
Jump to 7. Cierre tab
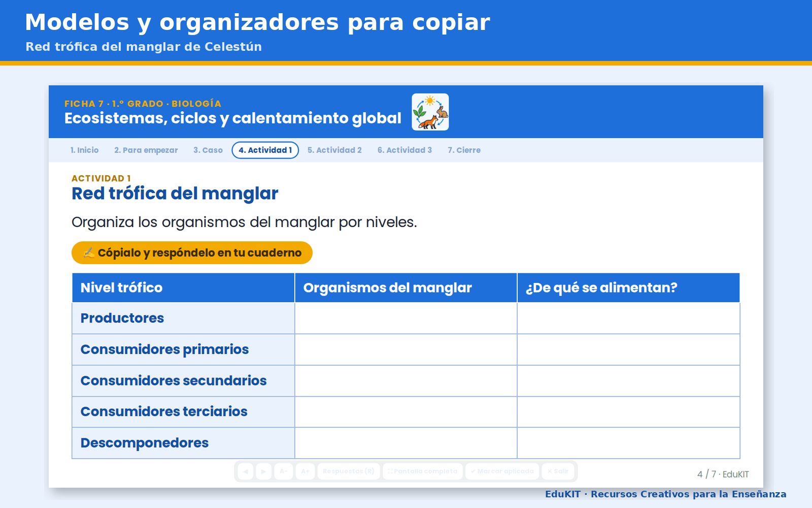[464, 150]
